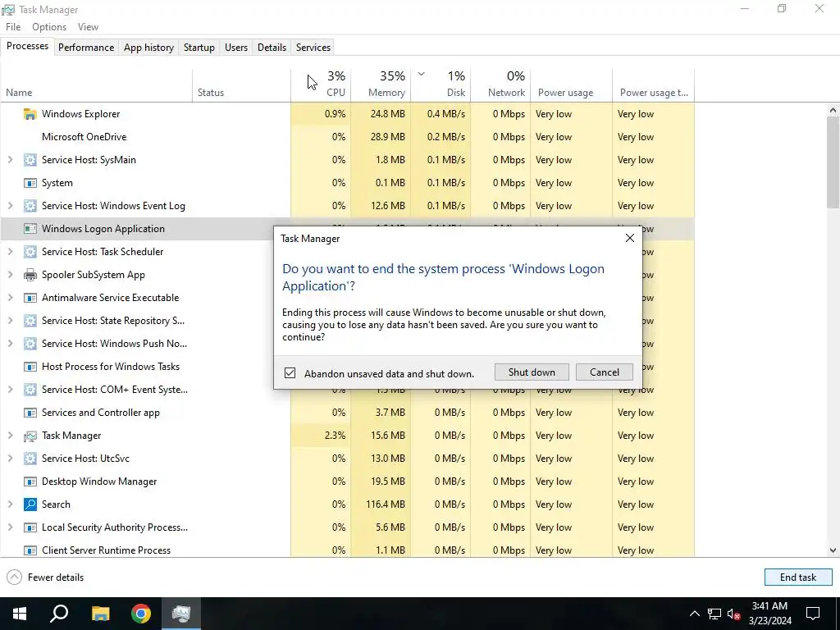
Task: Sort processes by the Disk column
Action: tap(441, 84)
